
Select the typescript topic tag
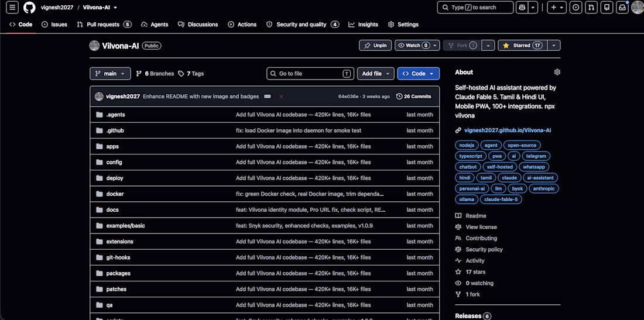coord(471,156)
